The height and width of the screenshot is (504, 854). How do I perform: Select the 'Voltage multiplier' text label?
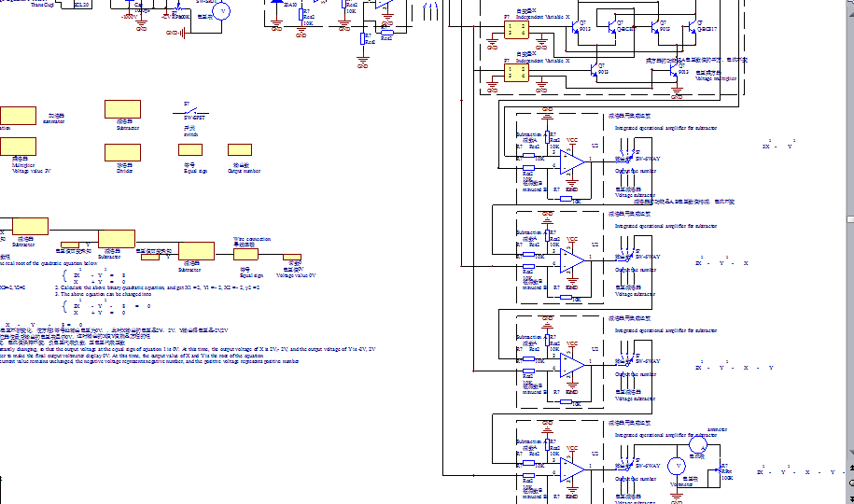[716, 79]
